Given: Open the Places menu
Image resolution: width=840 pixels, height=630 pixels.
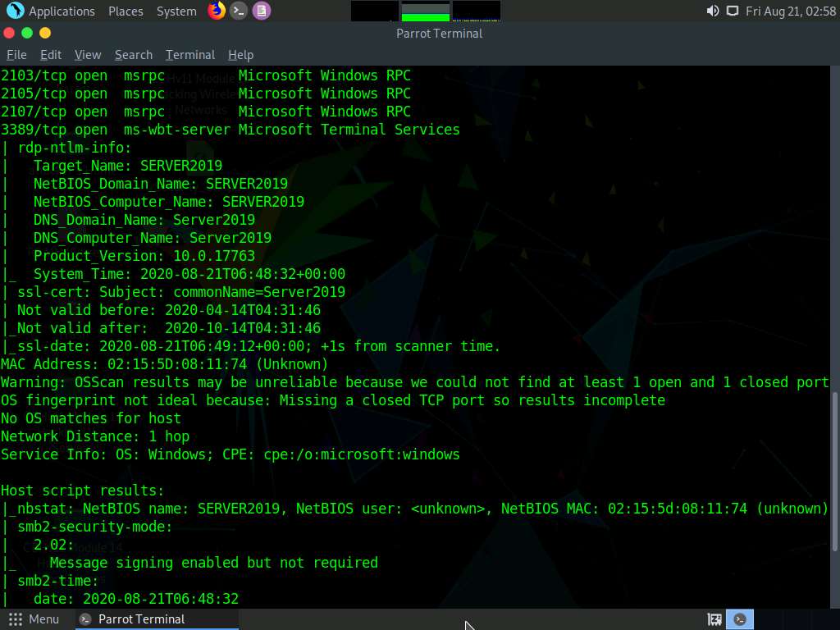Looking at the screenshot, I should click(126, 11).
